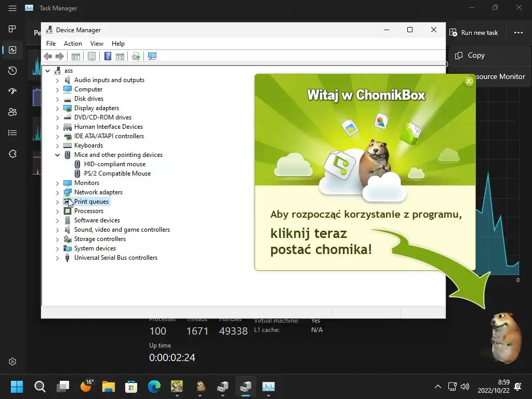
Task: Expand Audio inputs and outputs
Action: [x=57, y=80]
